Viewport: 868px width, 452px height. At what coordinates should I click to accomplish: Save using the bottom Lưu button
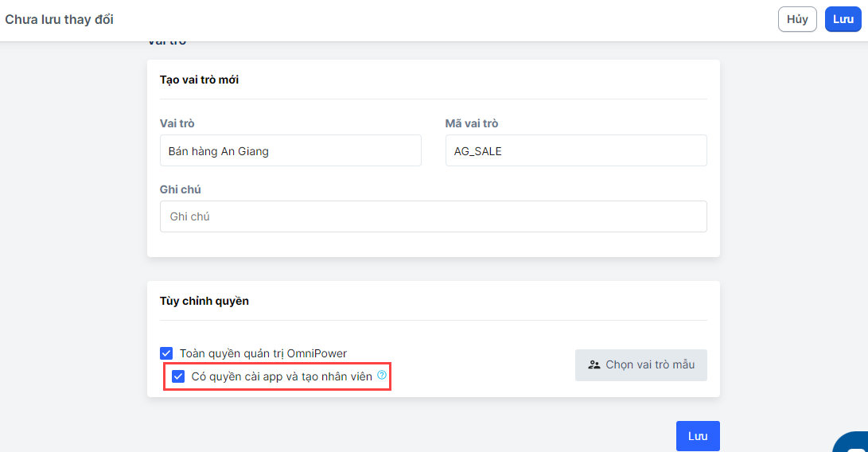click(x=698, y=436)
